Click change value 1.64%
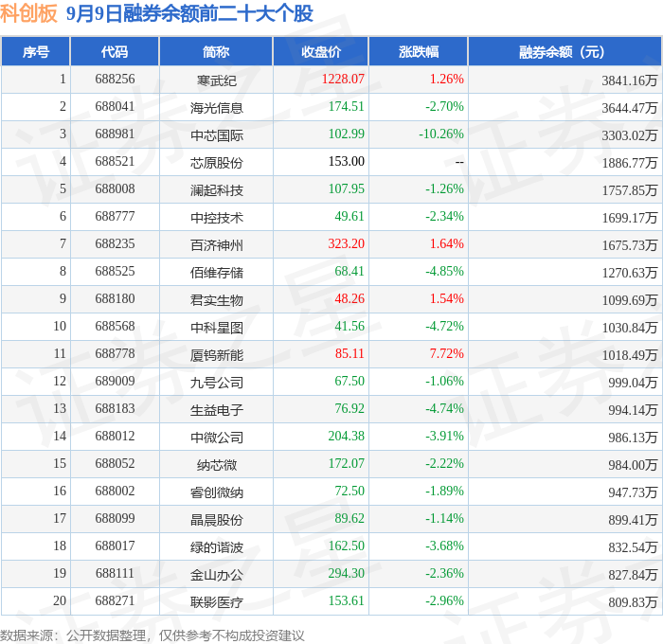Viewport: 663px width, 644px height. click(x=447, y=244)
